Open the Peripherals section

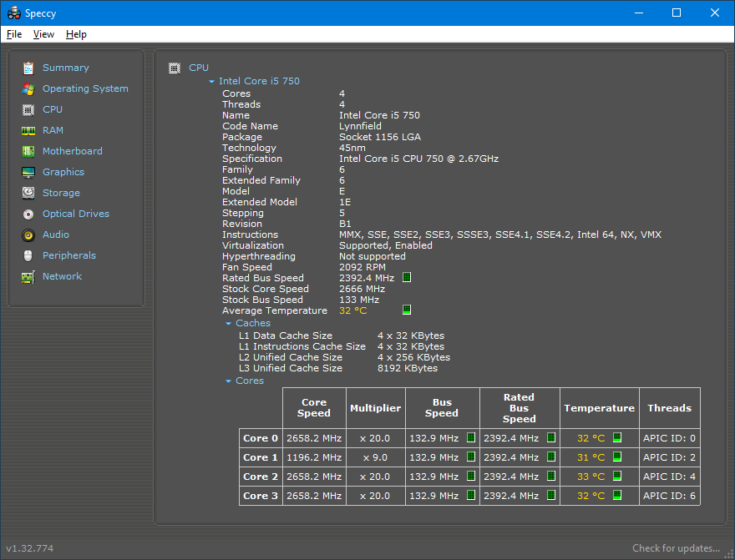(68, 255)
